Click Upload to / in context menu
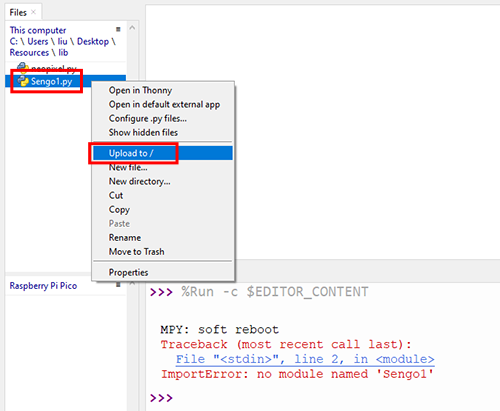Image resolution: width=500 pixels, height=411 pixels. pyautogui.click(x=163, y=153)
